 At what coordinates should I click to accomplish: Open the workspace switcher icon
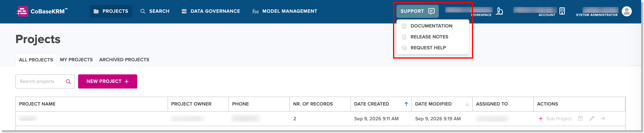click(499, 11)
